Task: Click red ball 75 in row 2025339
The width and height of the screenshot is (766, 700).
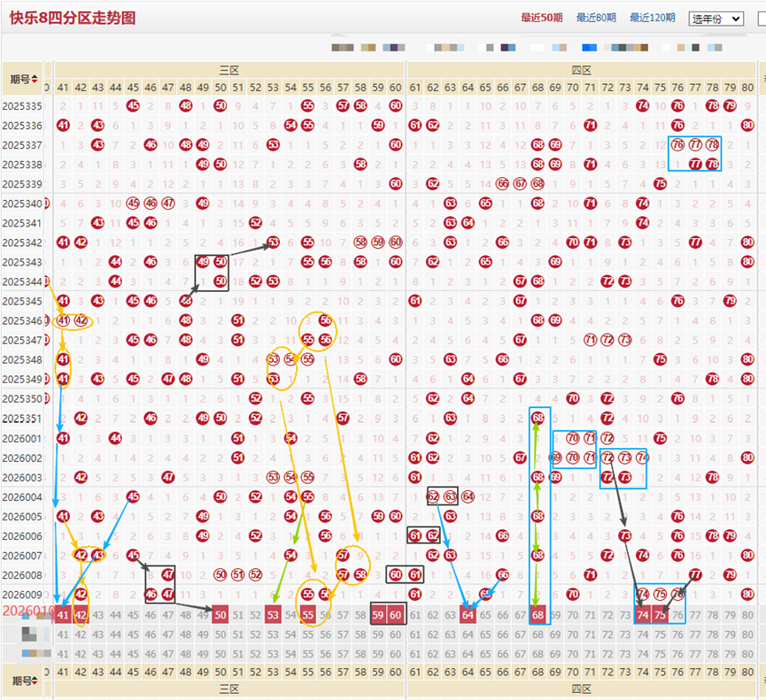Action: click(660, 184)
